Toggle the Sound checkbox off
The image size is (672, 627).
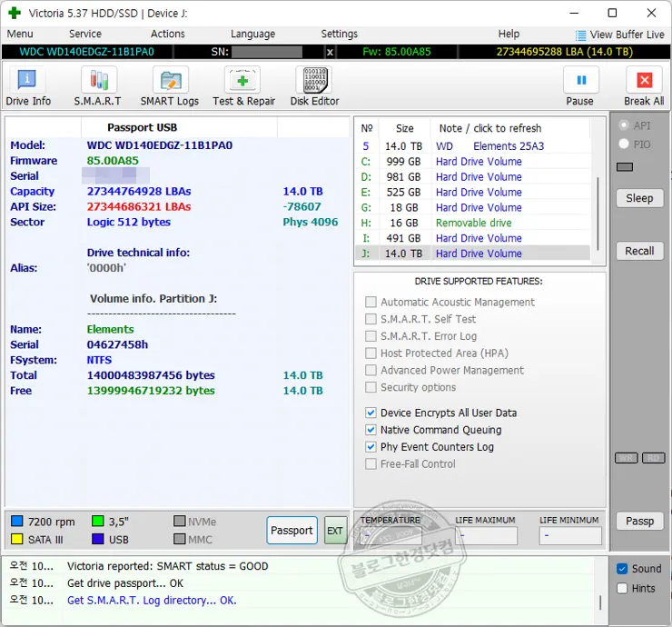622,569
